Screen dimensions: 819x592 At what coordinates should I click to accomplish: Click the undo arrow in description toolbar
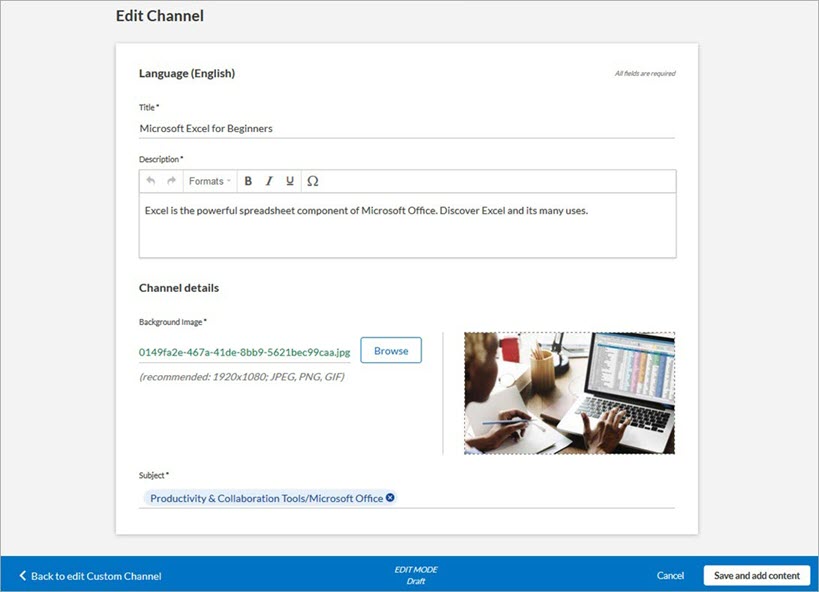pyautogui.click(x=151, y=181)
